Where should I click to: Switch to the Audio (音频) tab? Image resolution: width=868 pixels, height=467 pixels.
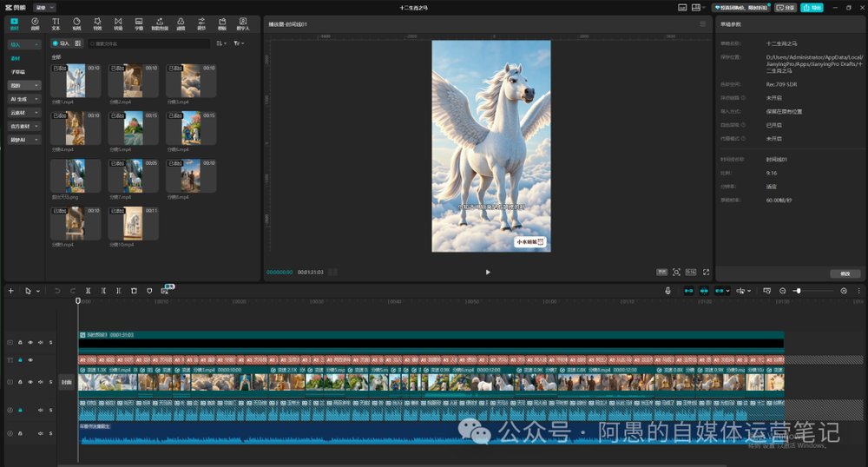coord(35,23)
